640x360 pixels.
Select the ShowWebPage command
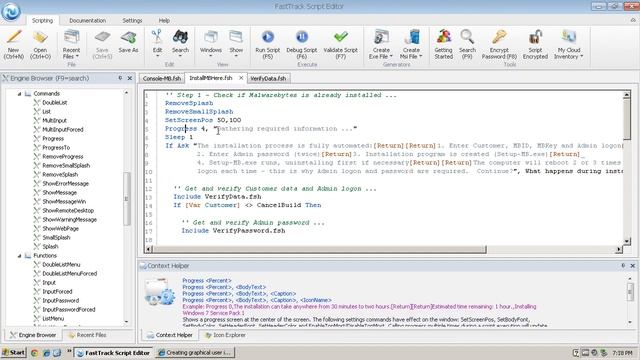coord(60,229)
